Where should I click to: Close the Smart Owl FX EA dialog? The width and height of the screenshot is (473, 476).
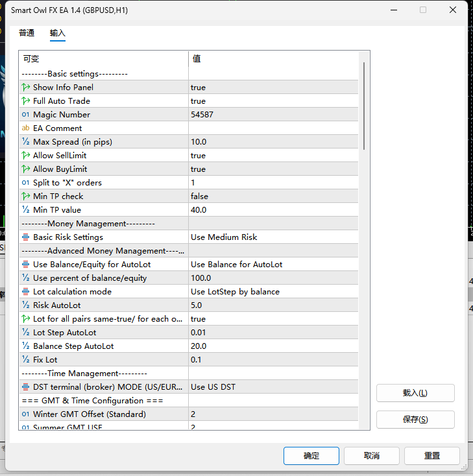453,10
